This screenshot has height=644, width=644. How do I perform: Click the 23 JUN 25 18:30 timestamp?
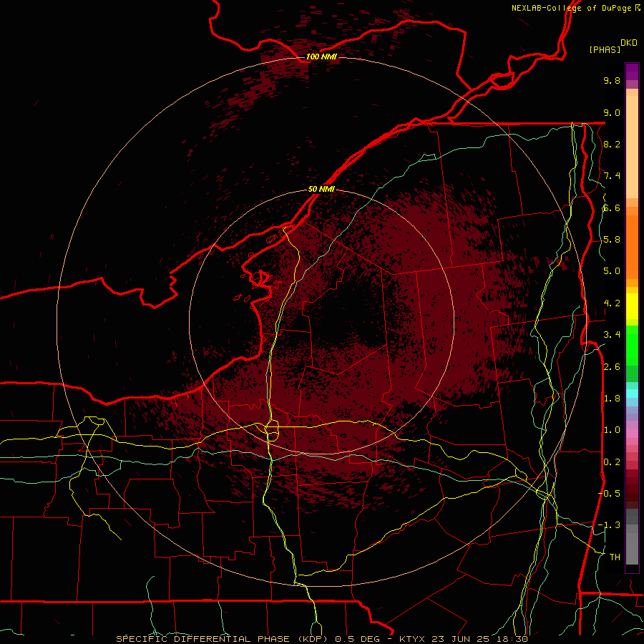479,639
